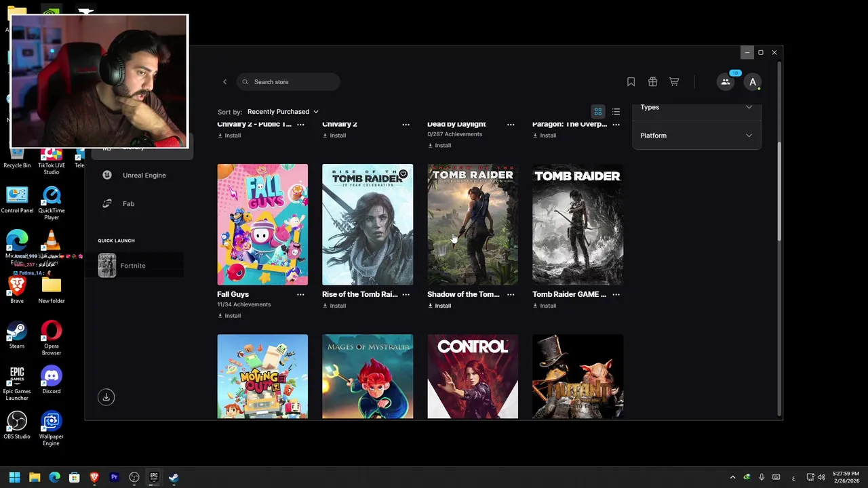
Task: Click the launcher window vertical scrollbar
Action: [779, 192]
